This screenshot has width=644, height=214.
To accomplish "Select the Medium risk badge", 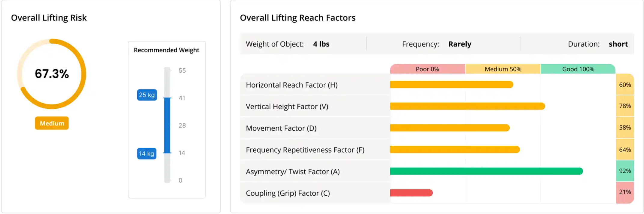I will 51,123.
